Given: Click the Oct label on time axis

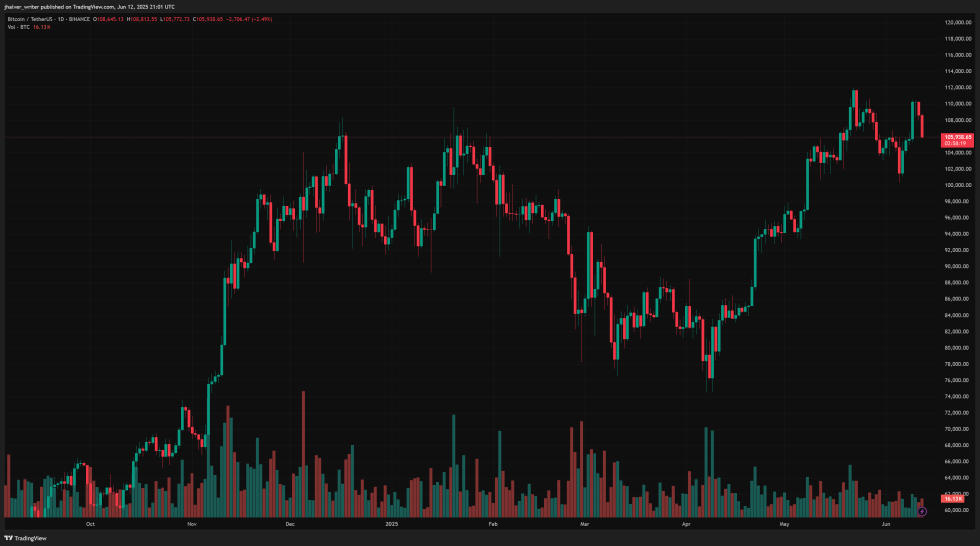Looking at the screenshot, I should pos(90,523).
